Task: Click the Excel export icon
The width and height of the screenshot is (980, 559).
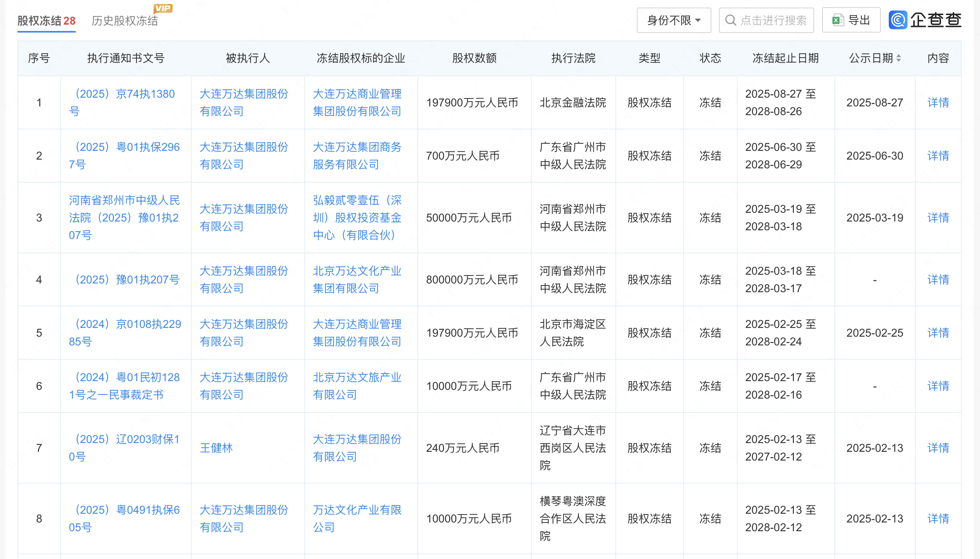Action: coord(838,19)
